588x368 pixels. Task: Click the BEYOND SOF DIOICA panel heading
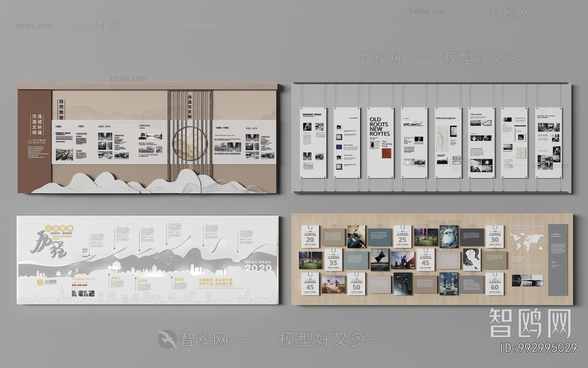pyautogui.click(x=546, y=116)
